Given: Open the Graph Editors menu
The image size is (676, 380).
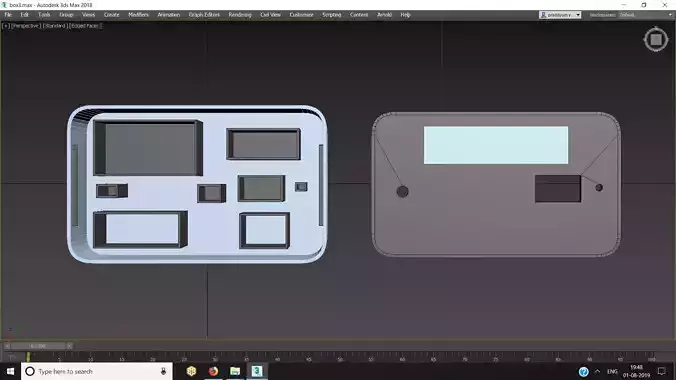Looking at the screenshot, I should click(204, 15).
